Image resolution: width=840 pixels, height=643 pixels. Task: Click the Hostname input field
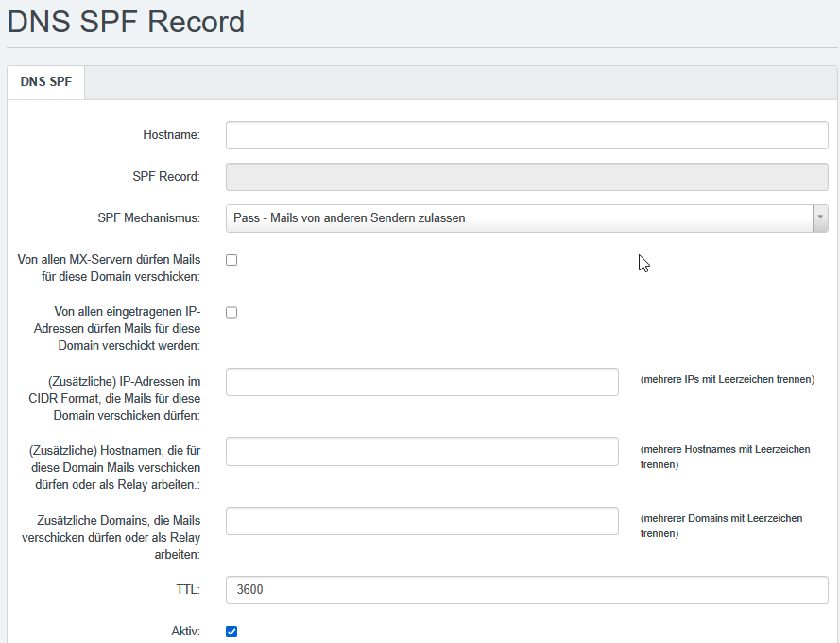click(527, 135)
